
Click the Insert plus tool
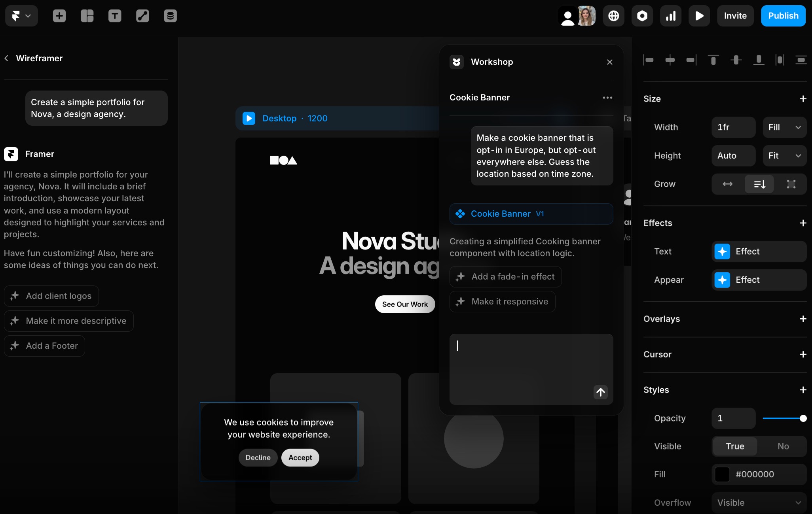pyautogui.click(x=59, y=16)
